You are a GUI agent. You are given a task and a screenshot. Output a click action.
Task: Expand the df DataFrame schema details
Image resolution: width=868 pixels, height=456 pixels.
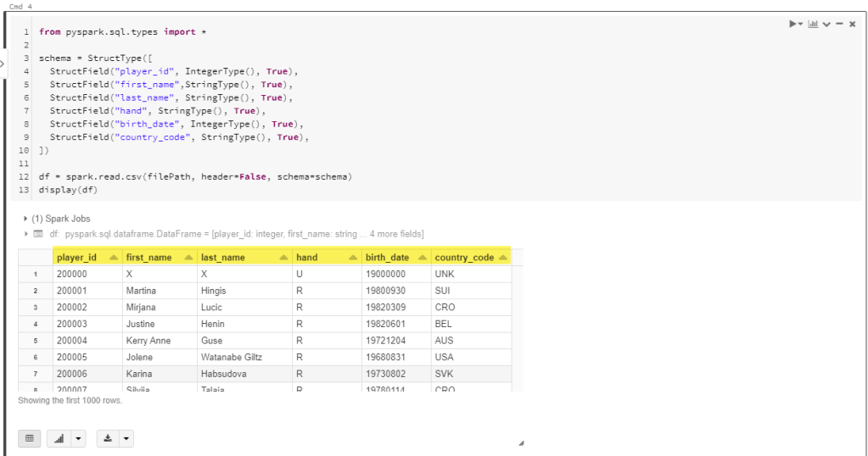(26, 234)
